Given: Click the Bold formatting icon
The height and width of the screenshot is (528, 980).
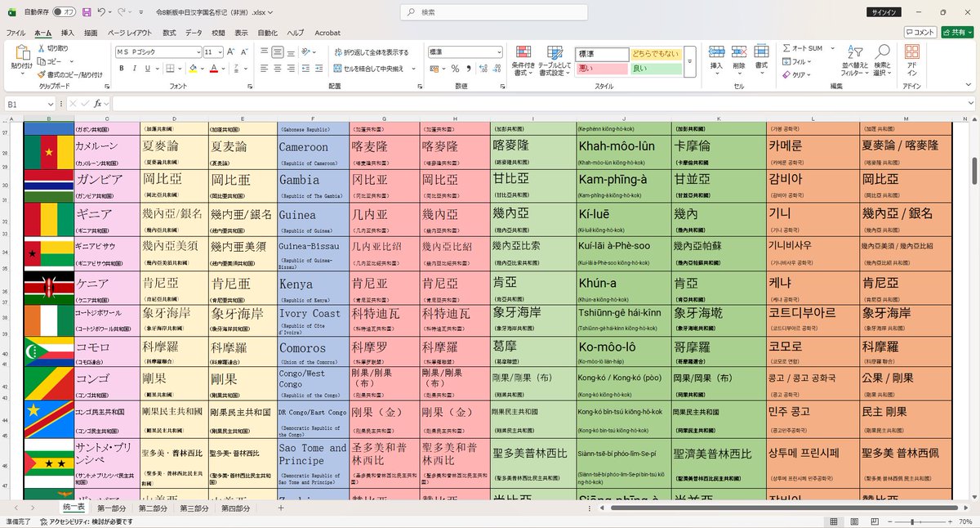Looking at the screenshot, I should point(121,69).
